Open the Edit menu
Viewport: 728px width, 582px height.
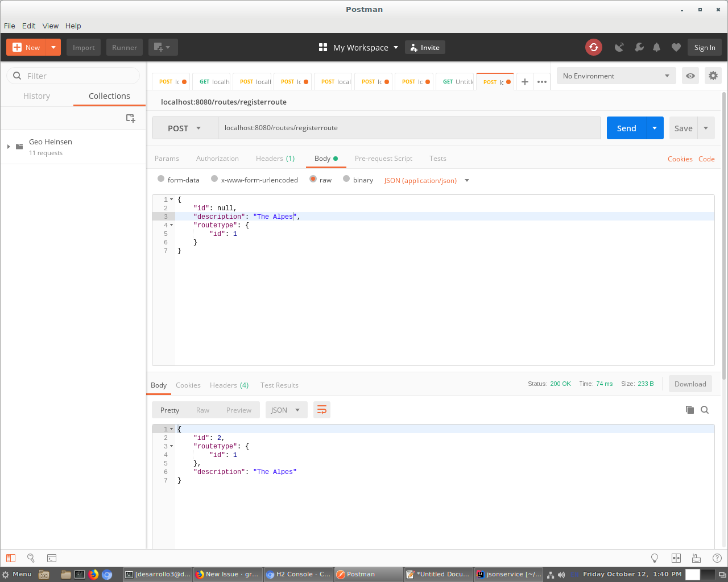[x=28, y=26]
